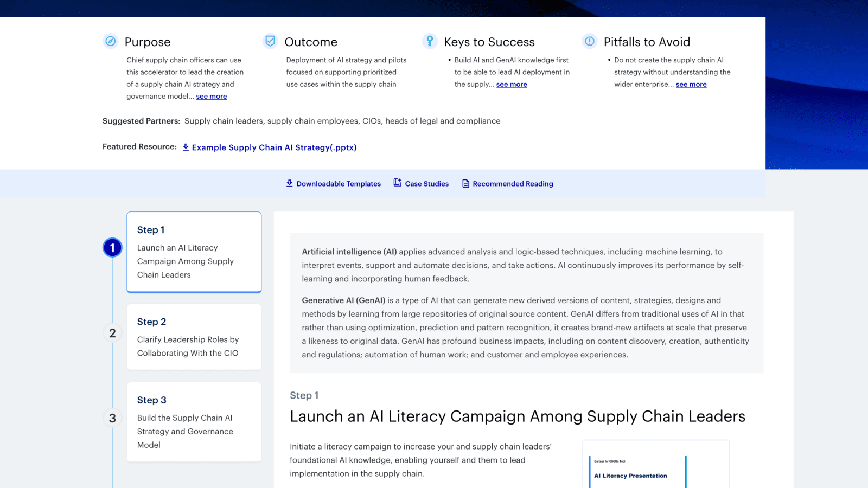Viewport: 868px width, 488px height.
Task: Expand see more under Pitfalls to Avoid
Action: click(691, 84)
